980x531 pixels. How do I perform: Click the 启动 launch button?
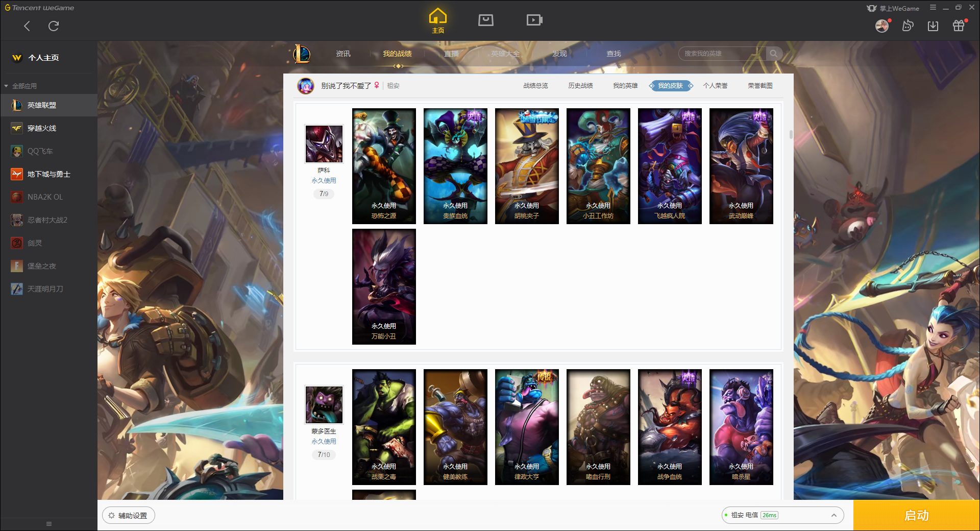coord(916,515)
